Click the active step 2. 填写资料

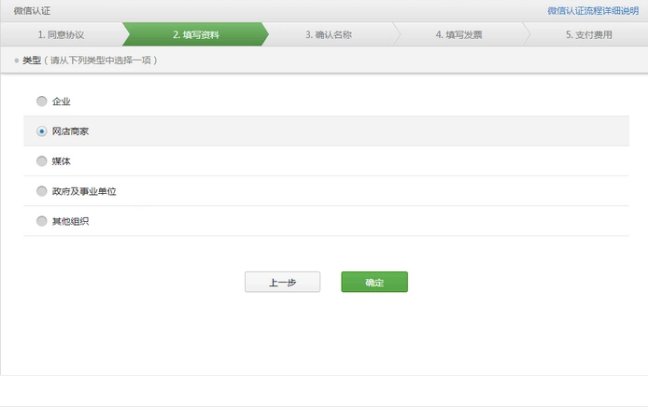[196, 34]
